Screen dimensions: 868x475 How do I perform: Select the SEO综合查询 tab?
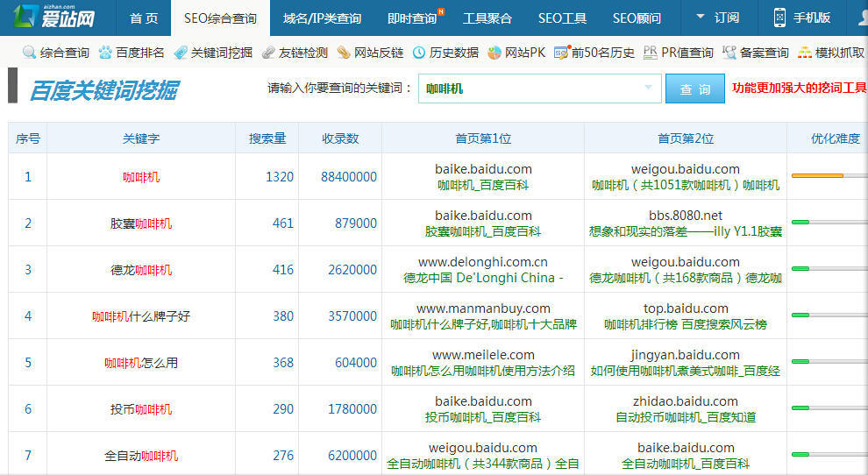(x=220, y=18)
